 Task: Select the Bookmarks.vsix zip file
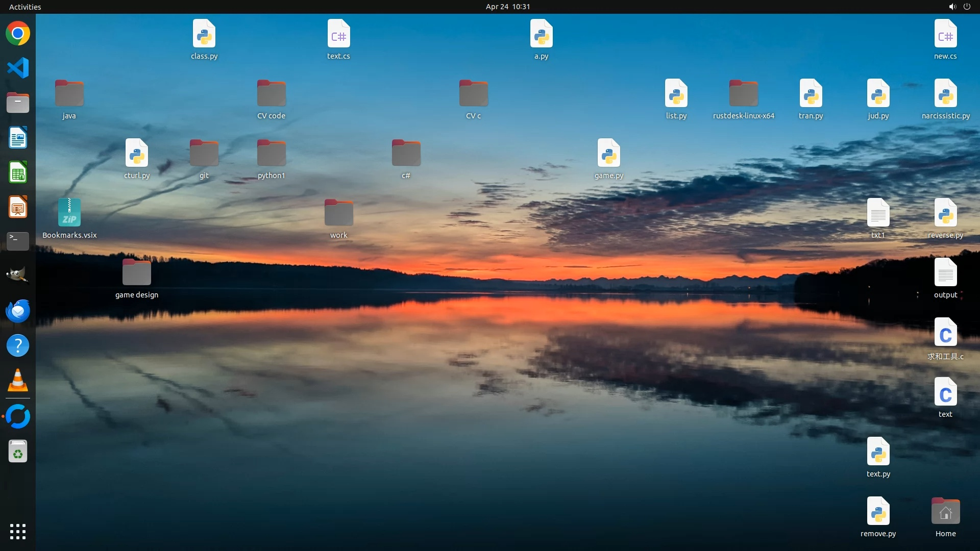(69, 213)
